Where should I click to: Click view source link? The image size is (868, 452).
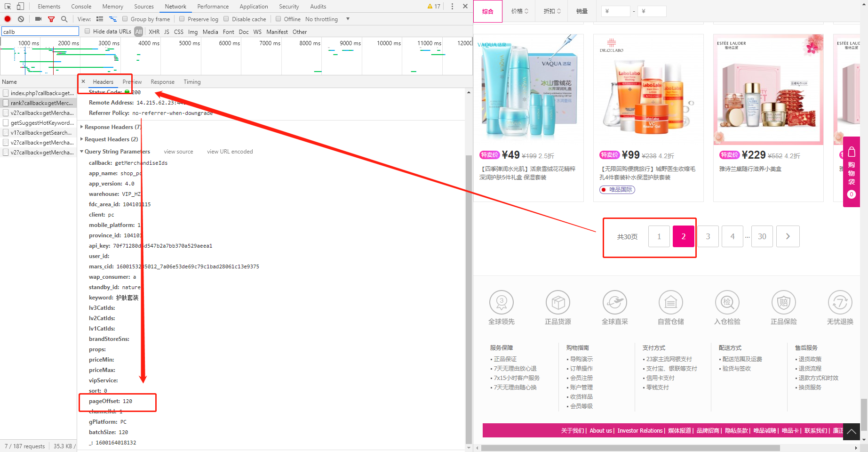pyautogui.click(x=178, y=151)
